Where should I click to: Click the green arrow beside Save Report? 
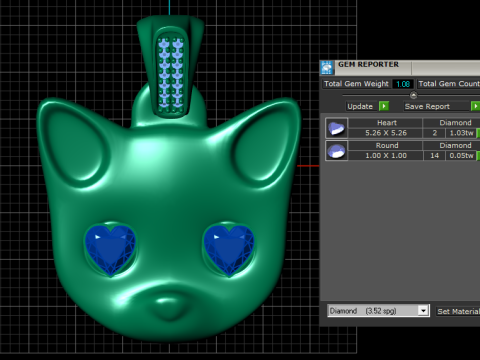coord(475,106)
